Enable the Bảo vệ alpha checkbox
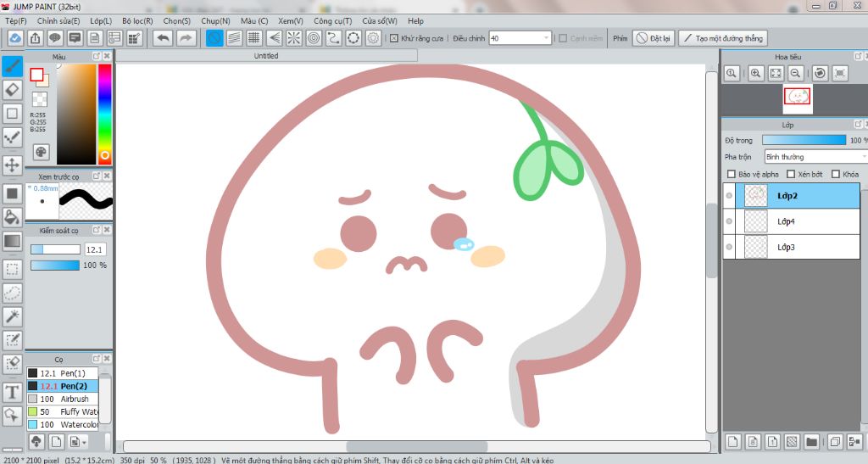The height and width of the screenshot is (464, 868). pyautogui.click(x=732, y=174)
